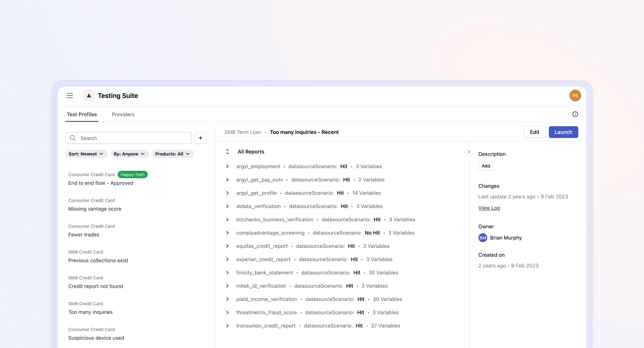The width and height of the screenshot is (644, 348).
Task: Click the triangle app logo icon
Action: pyautogui.click(x=89, y=96)
